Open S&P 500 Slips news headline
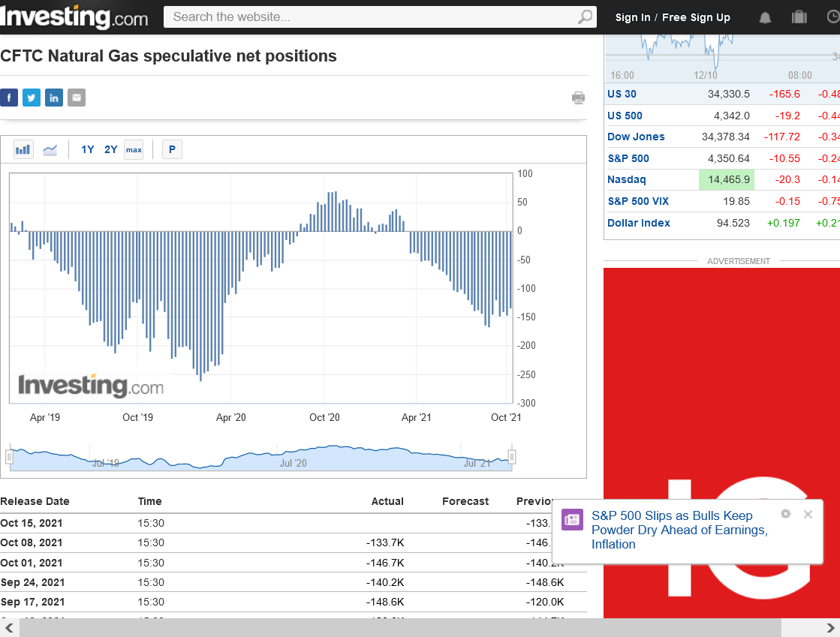 coord(679,530)
